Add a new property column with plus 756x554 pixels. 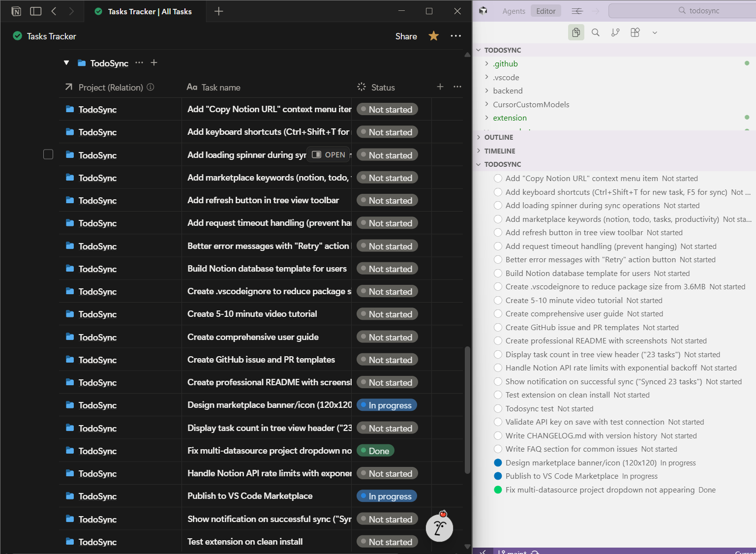(440, 87)
